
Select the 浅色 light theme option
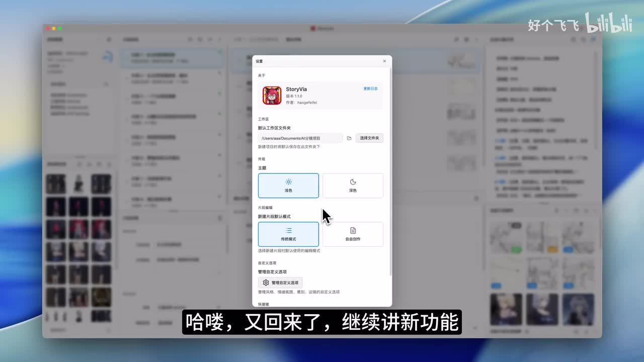point(288,186)
